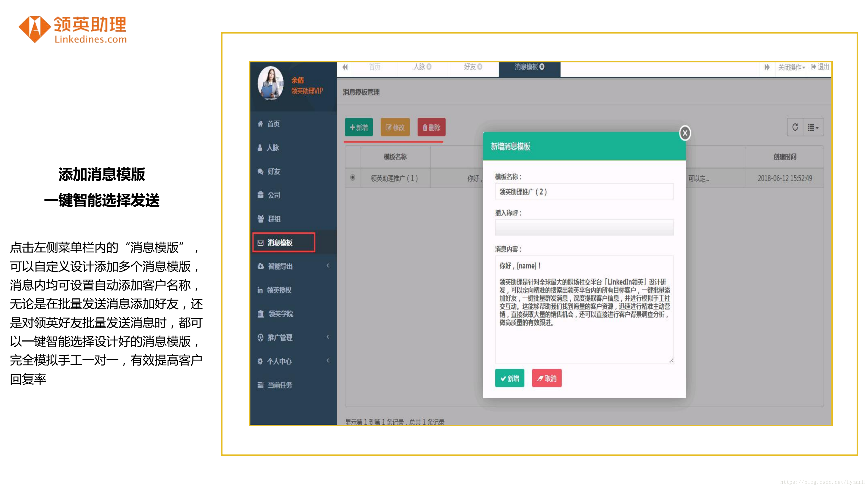Open the 插入称呼 selector
Image resolution: width=868 pixels, height=488 pixels.
(x=584, y=228)
